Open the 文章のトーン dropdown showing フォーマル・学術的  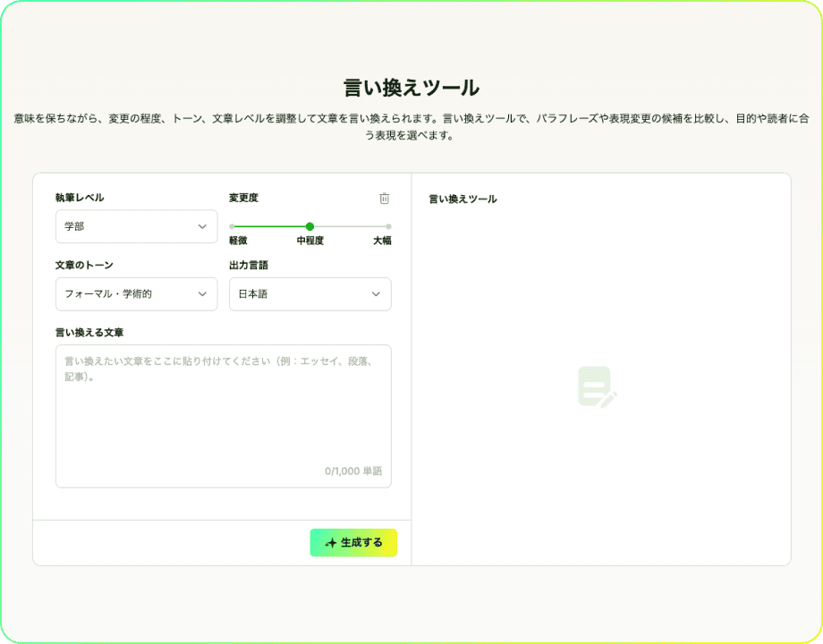coord(137,294)
